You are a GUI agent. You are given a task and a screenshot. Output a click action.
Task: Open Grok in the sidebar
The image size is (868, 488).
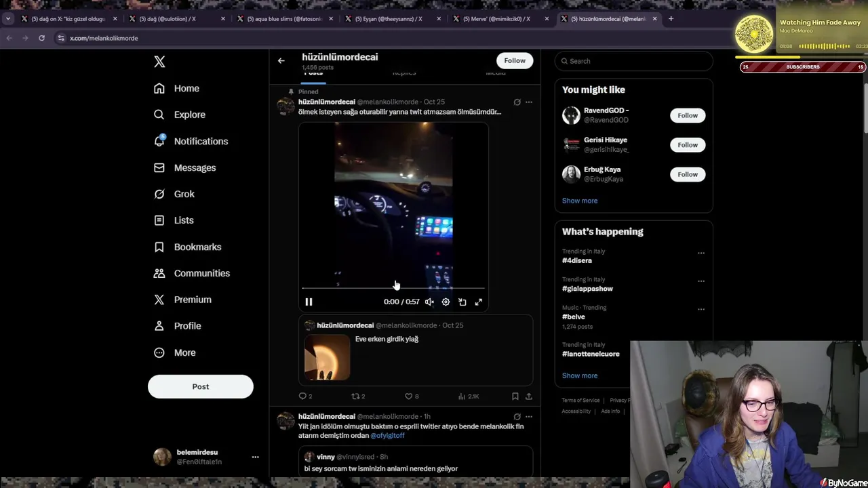pos(174,194)
